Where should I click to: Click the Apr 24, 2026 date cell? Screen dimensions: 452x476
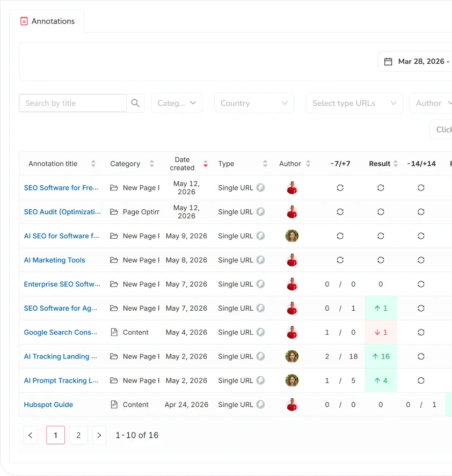(x=186, y=405)
